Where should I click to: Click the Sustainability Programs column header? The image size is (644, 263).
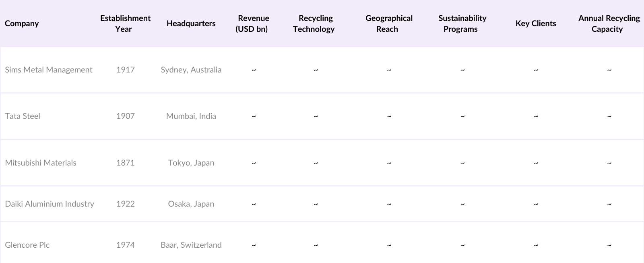pyautogui.click(x=462, y=23)
